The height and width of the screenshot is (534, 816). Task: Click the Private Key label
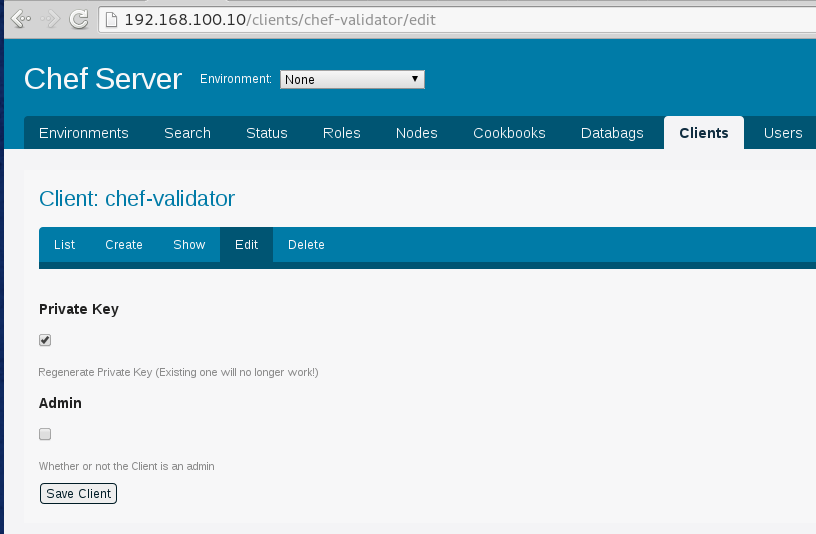(79, 309)
